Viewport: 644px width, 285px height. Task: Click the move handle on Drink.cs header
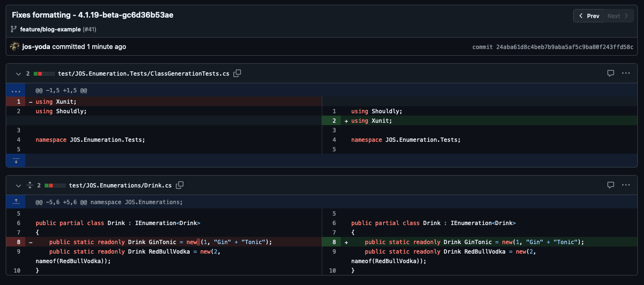[29, 185]
